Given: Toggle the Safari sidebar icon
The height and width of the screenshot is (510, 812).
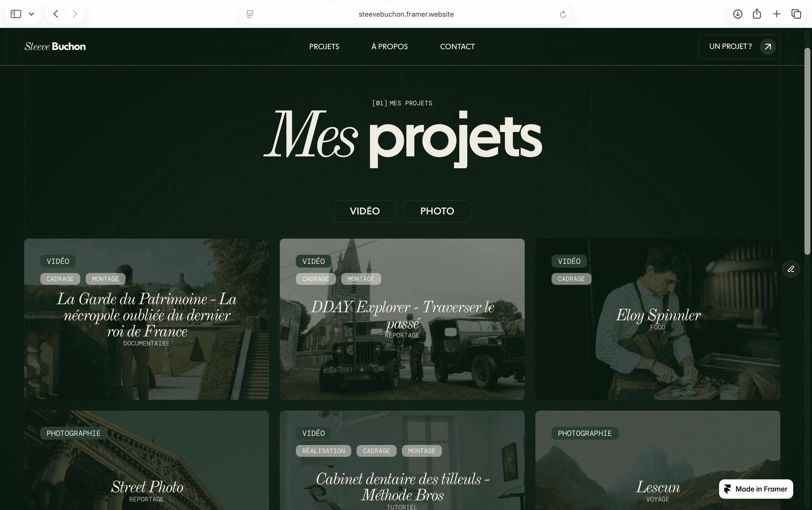Looking at the screenshot, I should click(x=16, y=14).
